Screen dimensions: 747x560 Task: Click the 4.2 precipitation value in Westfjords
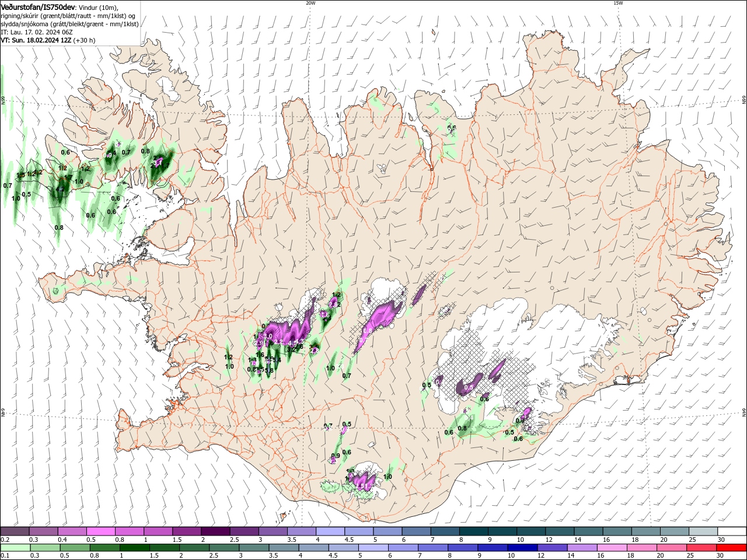60,190
